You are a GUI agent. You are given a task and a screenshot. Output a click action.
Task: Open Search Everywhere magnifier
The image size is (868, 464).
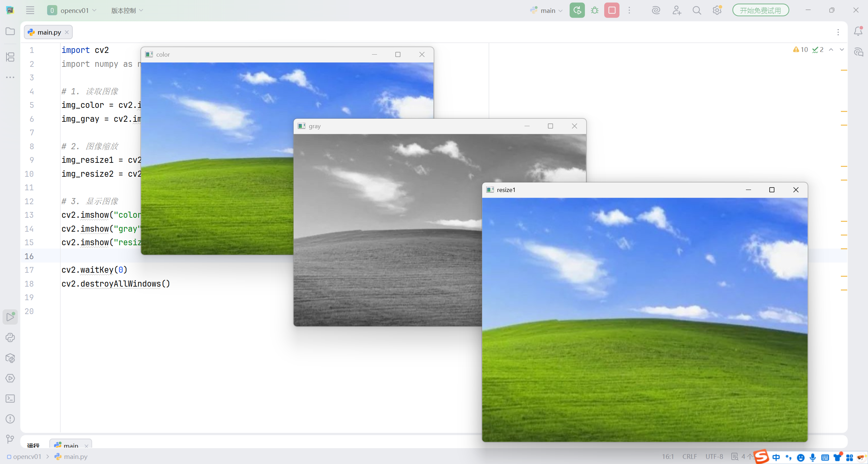697,10
